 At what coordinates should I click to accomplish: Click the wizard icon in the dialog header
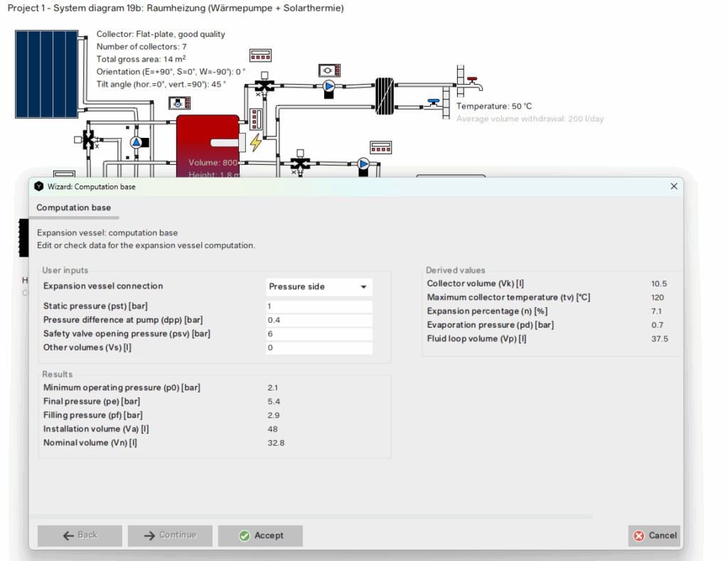click(x=38, y=186)
